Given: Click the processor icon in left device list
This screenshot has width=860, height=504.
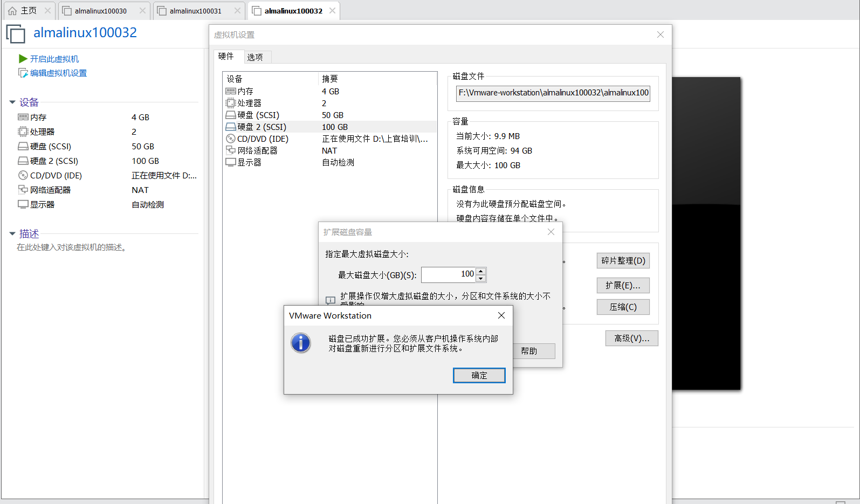Looking at the screenshot, I should (x=23, y=132).
